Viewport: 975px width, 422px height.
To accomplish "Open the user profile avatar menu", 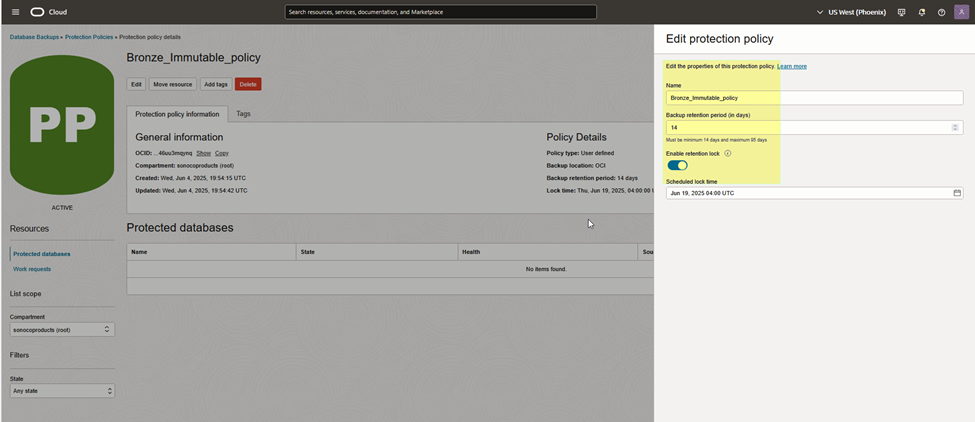I will (x=962, y=12).
